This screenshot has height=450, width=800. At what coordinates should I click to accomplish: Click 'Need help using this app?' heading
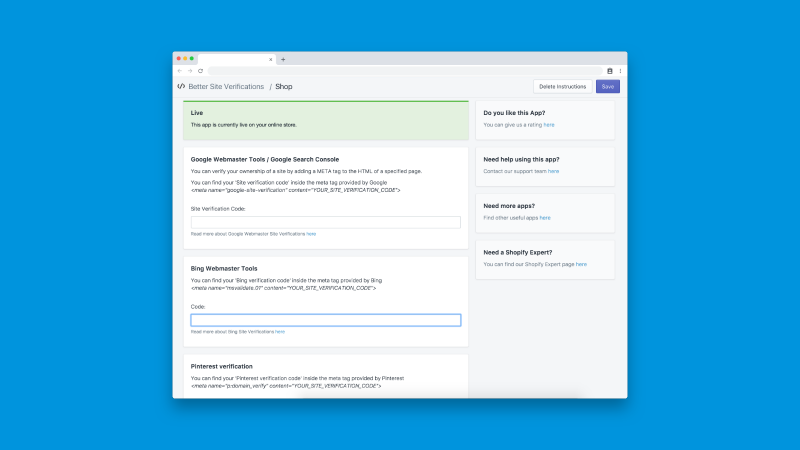[x=521, y=159]
